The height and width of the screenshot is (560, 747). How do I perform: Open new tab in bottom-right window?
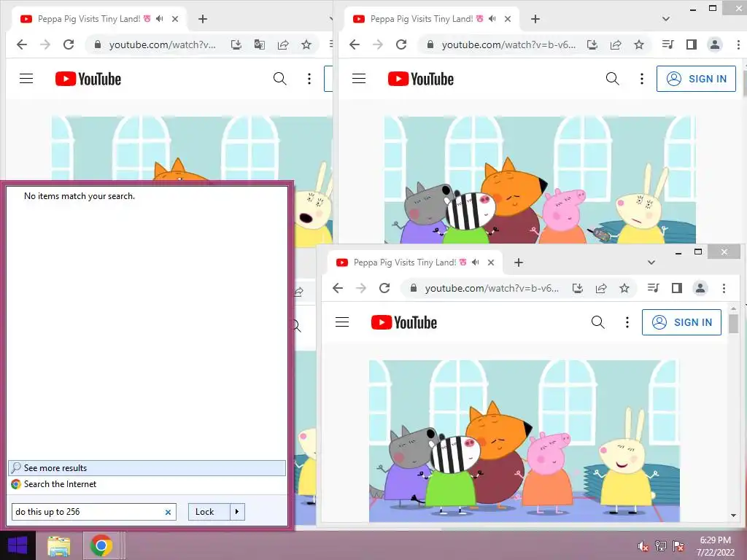click(x=519, y=262)
